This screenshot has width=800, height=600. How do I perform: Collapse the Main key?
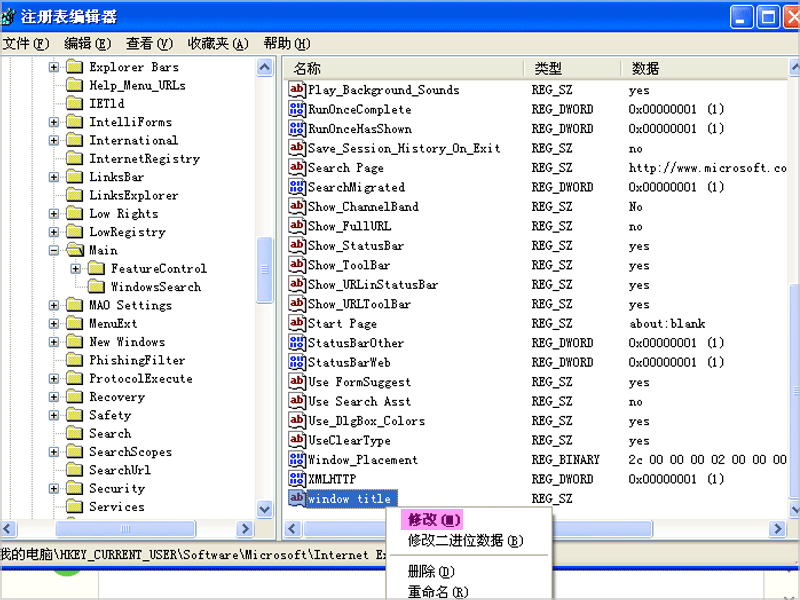(54, 250)
